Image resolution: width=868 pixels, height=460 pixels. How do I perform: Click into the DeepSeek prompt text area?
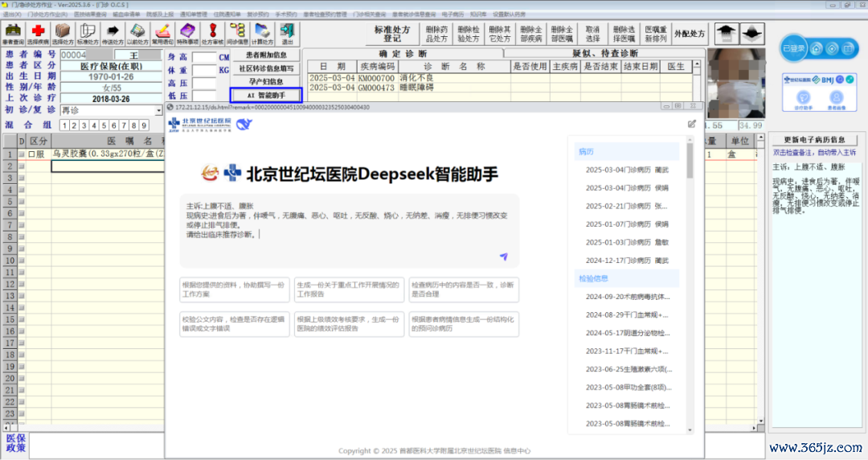(350, 231)
